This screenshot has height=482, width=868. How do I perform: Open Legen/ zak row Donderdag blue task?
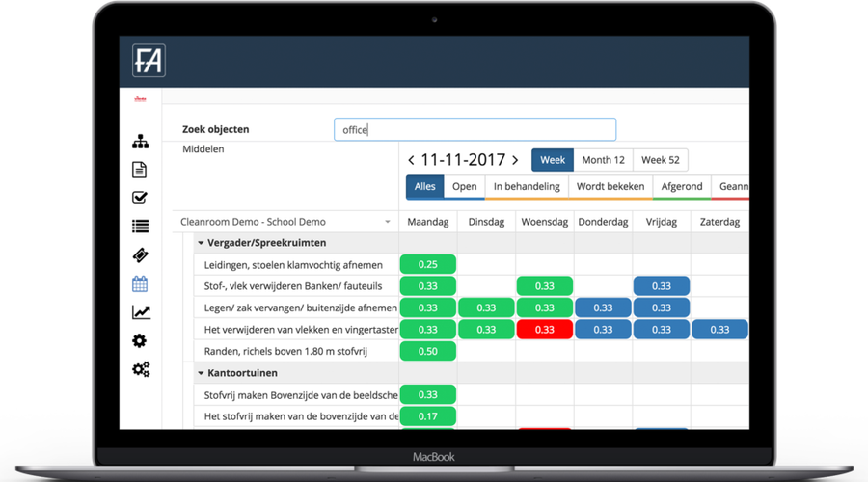pyautogui.click(x=603, y=308)
